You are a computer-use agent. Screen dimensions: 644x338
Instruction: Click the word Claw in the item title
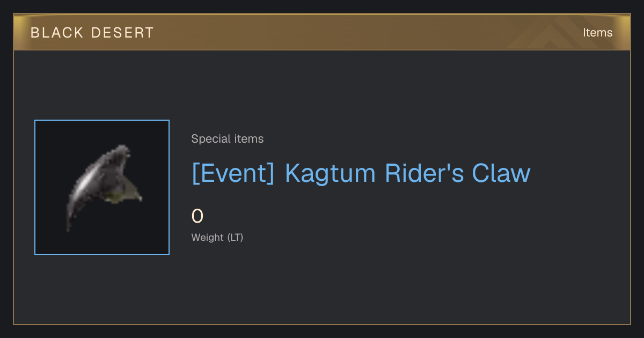pos(501,173)
